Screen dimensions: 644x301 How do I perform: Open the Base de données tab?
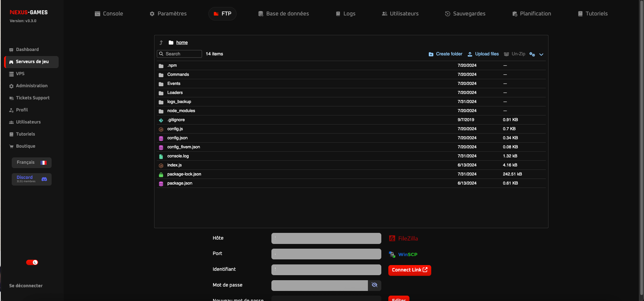[x=283, y=14]
